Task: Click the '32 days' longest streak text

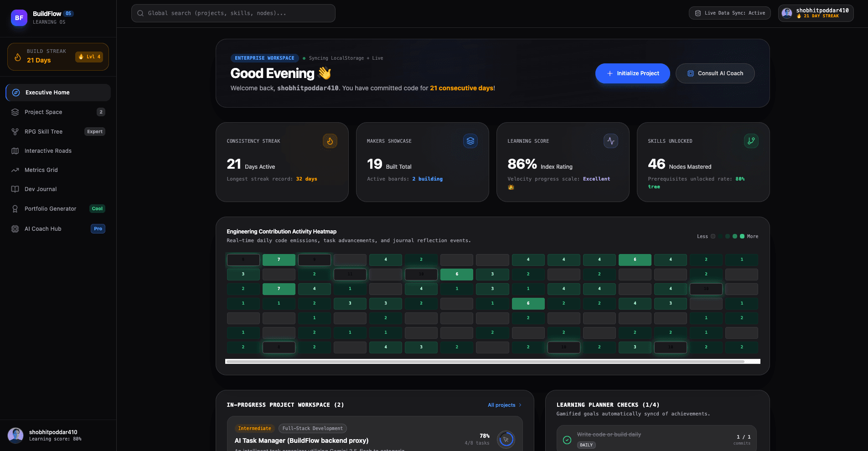Action: 306,179
